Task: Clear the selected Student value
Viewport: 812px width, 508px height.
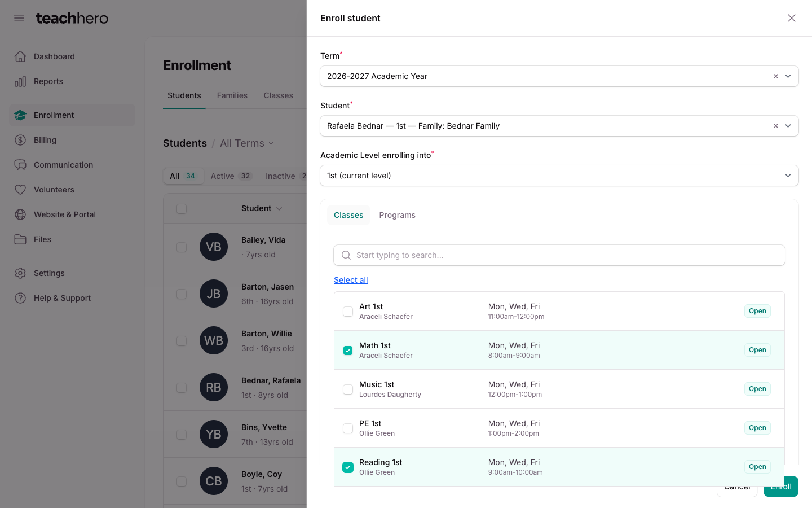Action: [776, 126]
